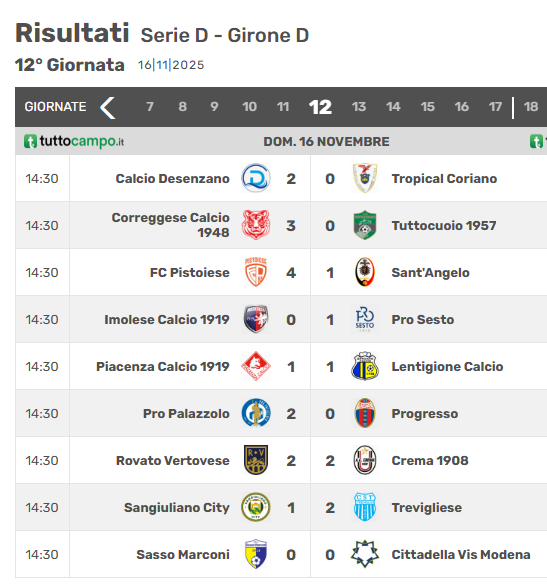Select the Trevigliese light-blue crest
The height and width of the screenshot is (587, 547).
point(365,507)
